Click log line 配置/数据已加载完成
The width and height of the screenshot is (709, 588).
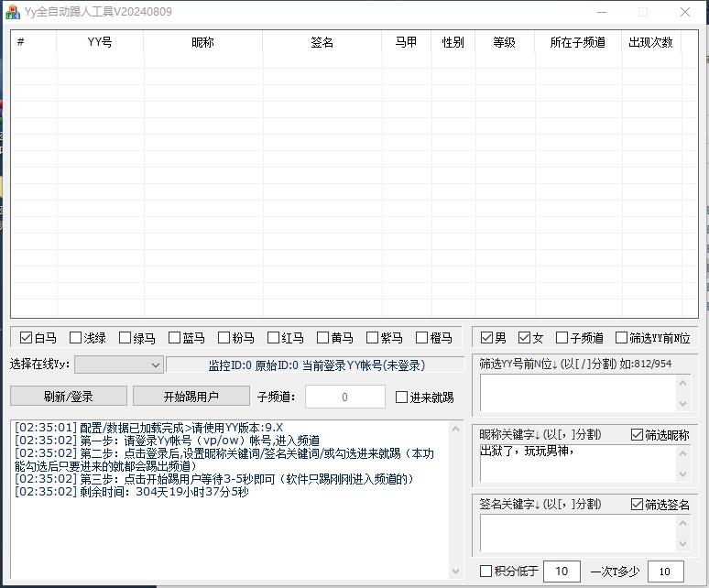(148, 428)
